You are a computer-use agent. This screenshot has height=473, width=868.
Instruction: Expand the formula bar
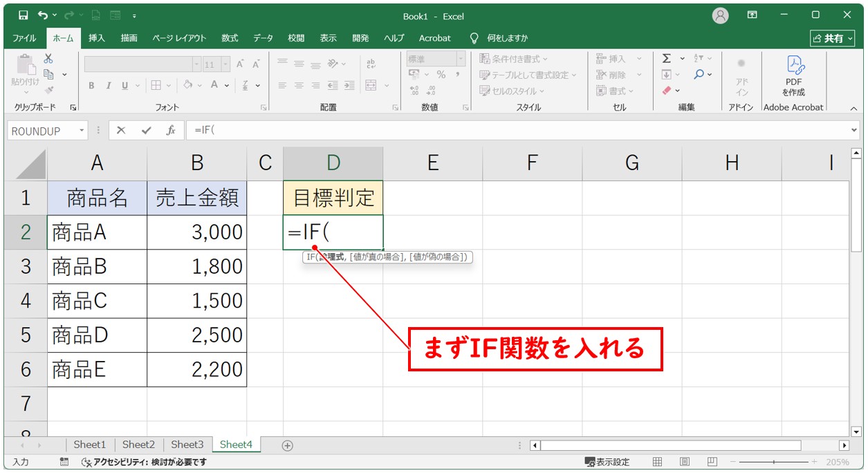click(854, 130)
